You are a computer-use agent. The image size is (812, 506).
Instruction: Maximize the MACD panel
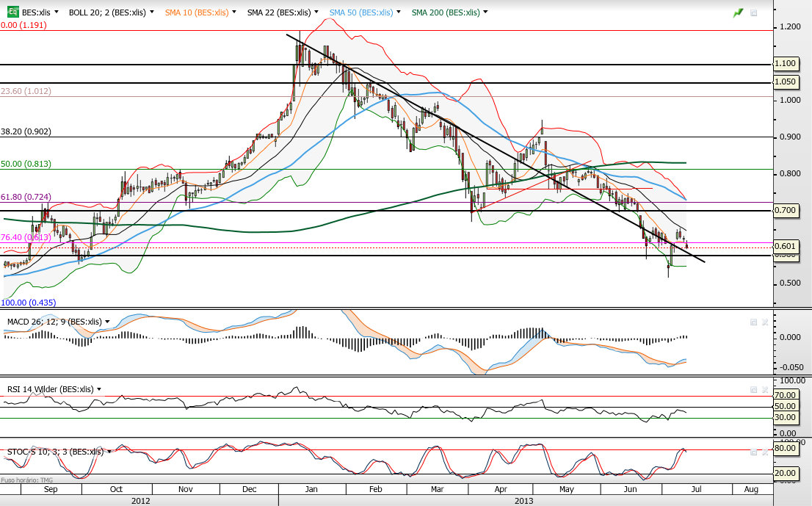tap(754, 322)
